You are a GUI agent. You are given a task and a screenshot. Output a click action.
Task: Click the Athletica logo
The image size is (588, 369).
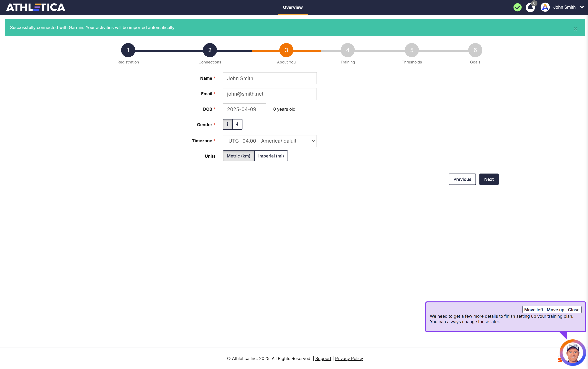(x=36, y=7)
